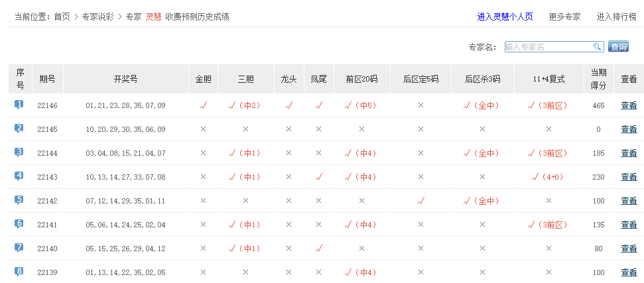
Task: Open the 更多专家 link
Action: pyautogui.click(x=564, y=17)
